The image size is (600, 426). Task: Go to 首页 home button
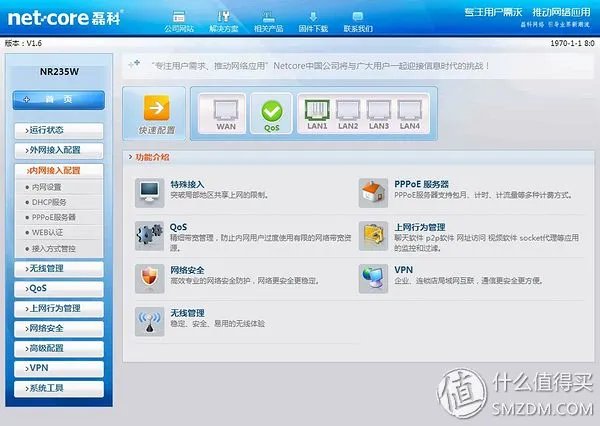59,100
